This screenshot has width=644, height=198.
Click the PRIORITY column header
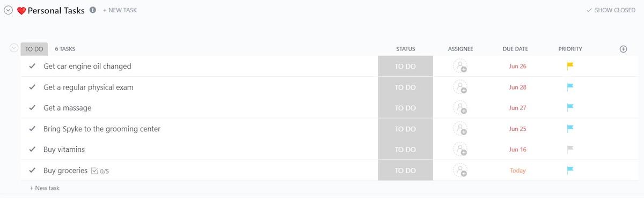tap(570, 49)
